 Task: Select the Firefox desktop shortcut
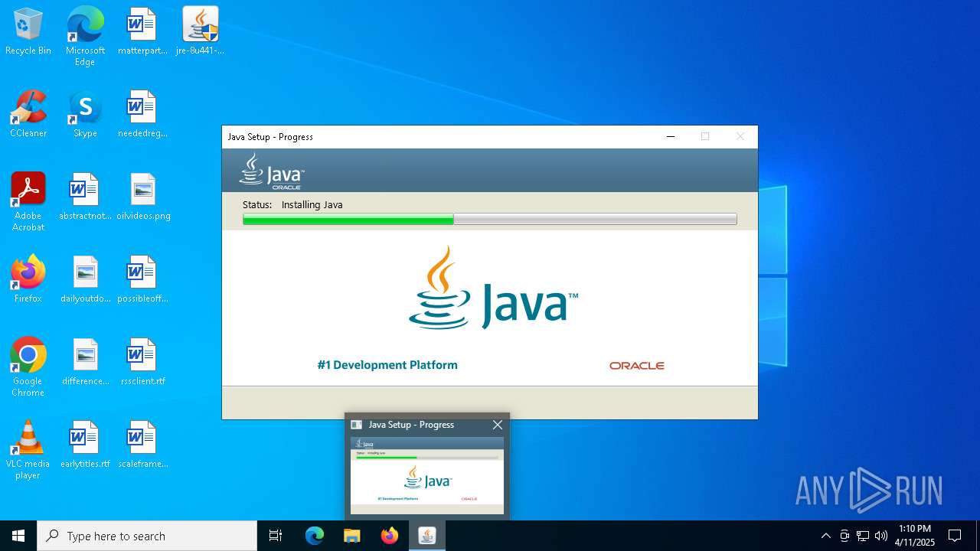click(28, 279)
